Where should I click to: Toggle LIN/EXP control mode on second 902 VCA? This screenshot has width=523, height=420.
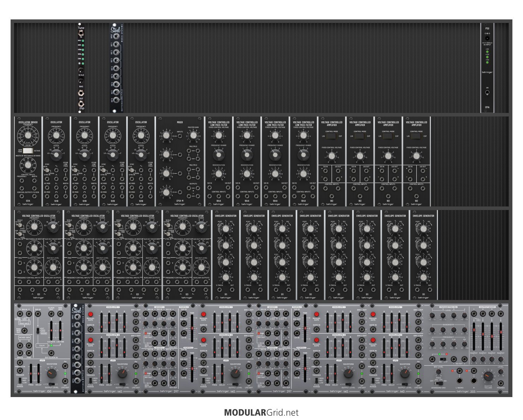pyautogui.click(x=360, y=136)
